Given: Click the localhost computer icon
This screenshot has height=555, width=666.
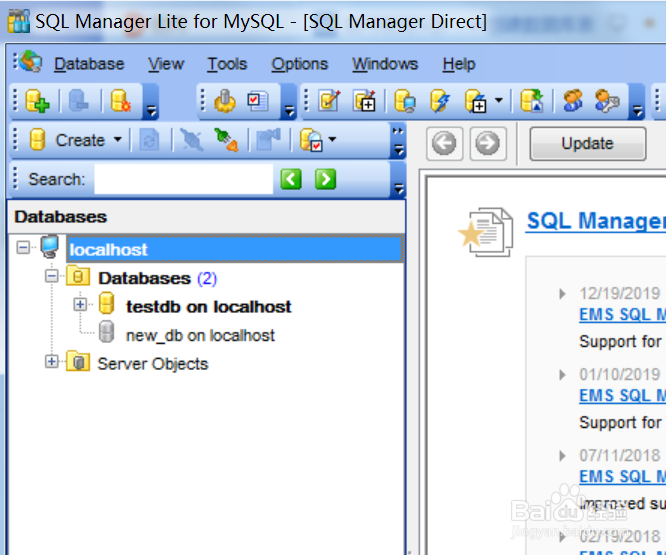Looking at the screenshot, I should tap(50, 246).
